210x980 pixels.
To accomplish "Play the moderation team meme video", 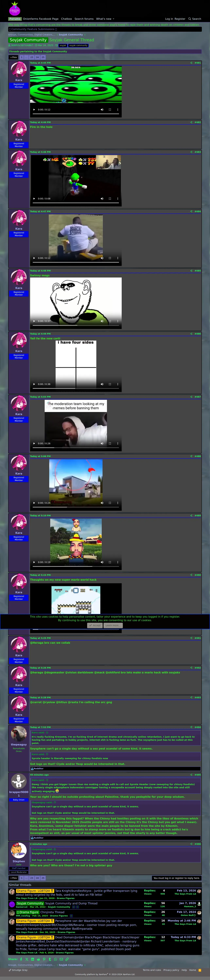I will 34,443.
